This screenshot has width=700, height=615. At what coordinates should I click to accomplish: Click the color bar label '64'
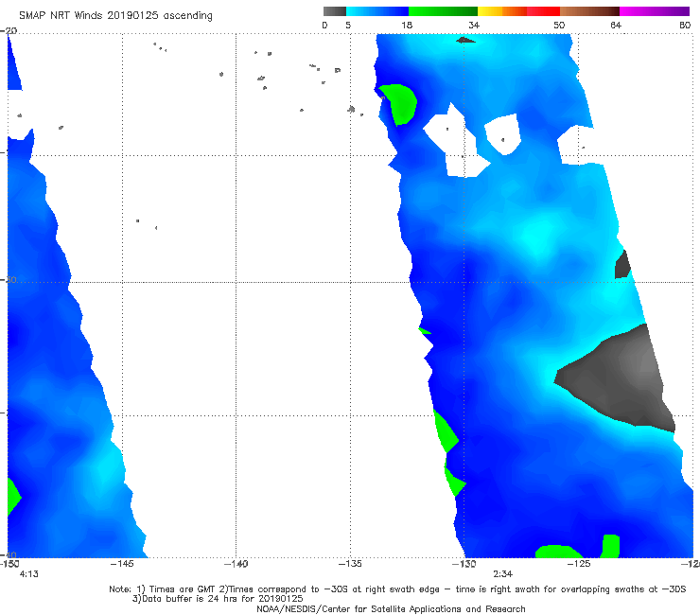(616, 25)
